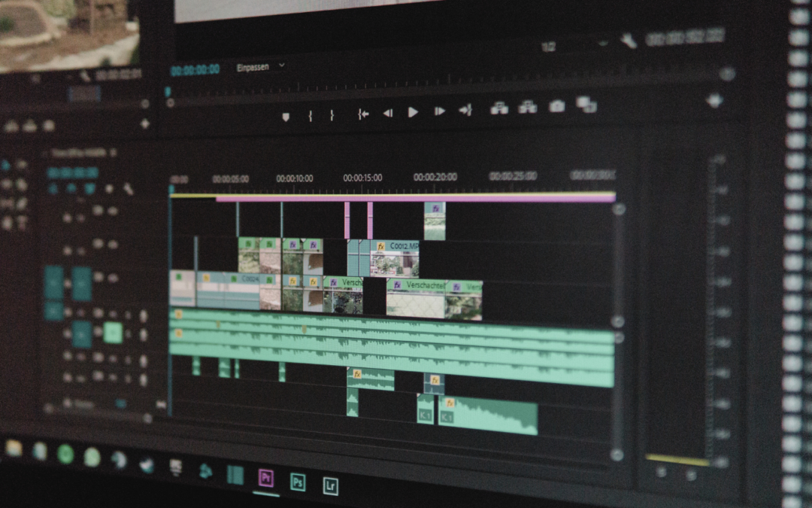This screenshot has width=812, height=508.
Task: Open File Explorer from the taskbar
Action: point(14,448)
